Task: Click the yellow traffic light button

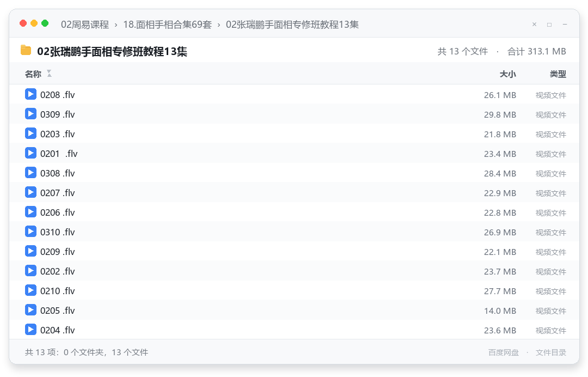Action: pyautogui.click(x=34, y=23)
